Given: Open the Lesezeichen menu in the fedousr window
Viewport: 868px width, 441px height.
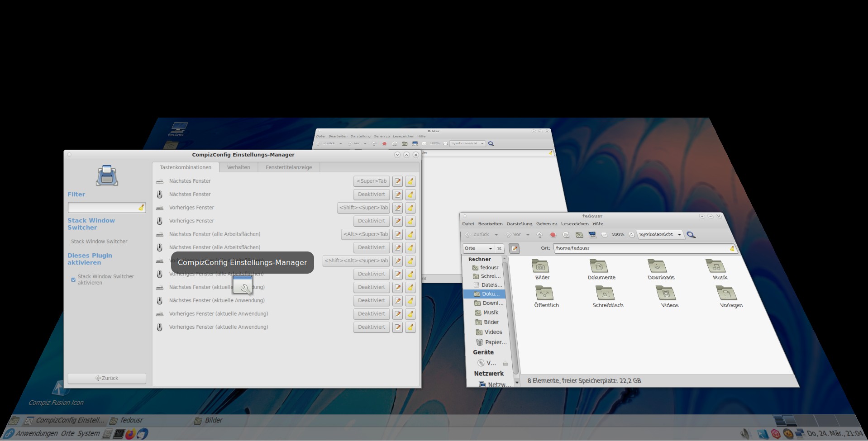Looking at the screenshot, I should pyautogui.click(x=575, y=224).
